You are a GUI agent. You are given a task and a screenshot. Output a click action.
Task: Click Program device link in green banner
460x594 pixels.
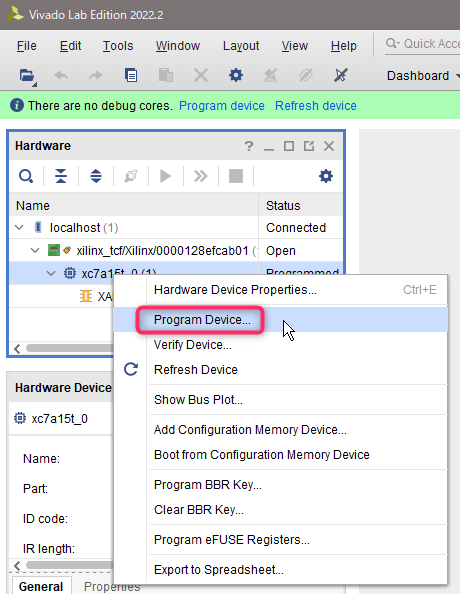[222, 105]
